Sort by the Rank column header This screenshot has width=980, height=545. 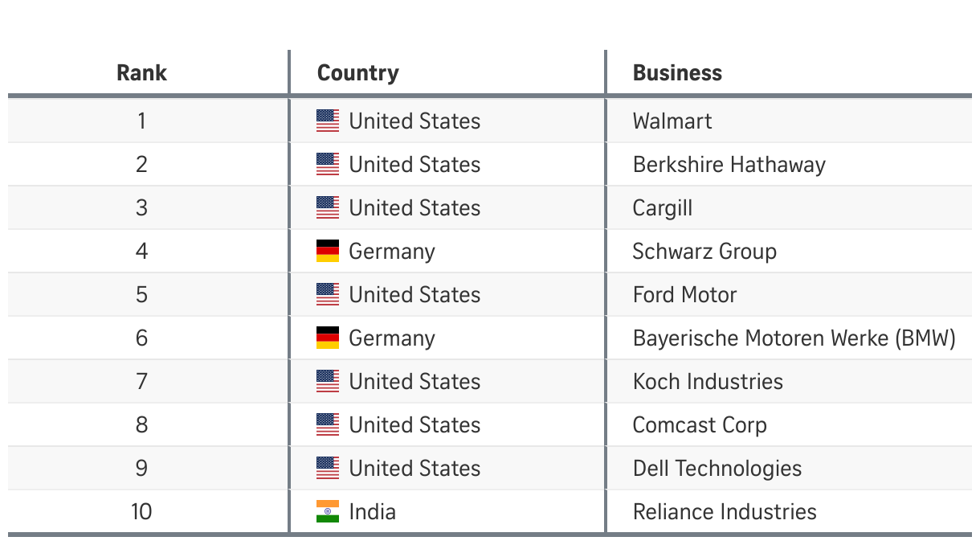(x=141, y=73)
